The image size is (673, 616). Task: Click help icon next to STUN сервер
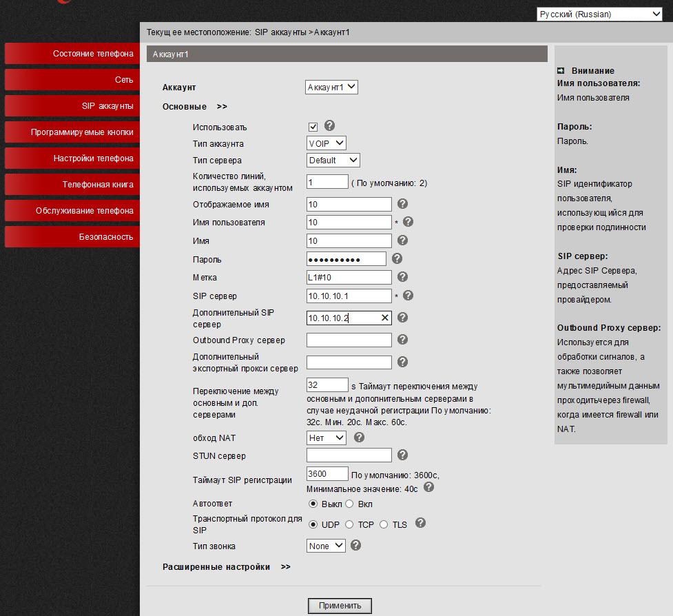coord(403,455)
